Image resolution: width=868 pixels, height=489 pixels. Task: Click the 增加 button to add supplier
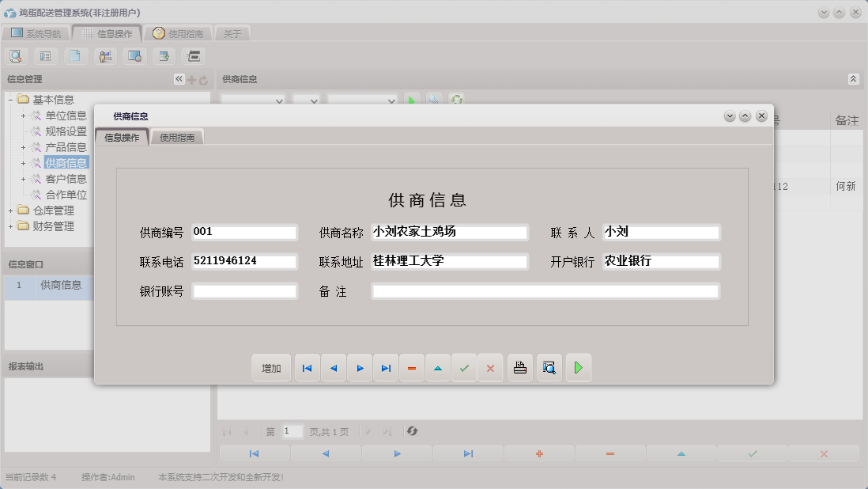[x=271, y=367]
